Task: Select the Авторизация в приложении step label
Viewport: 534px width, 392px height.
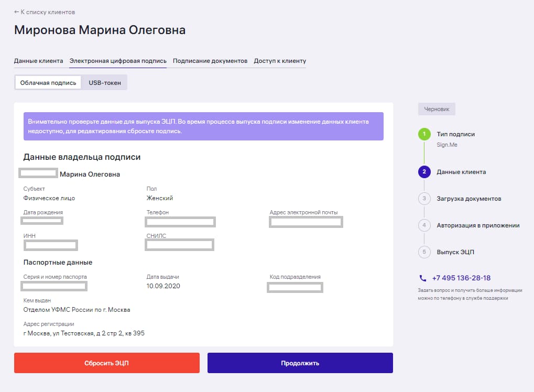Action: [478, 225]
